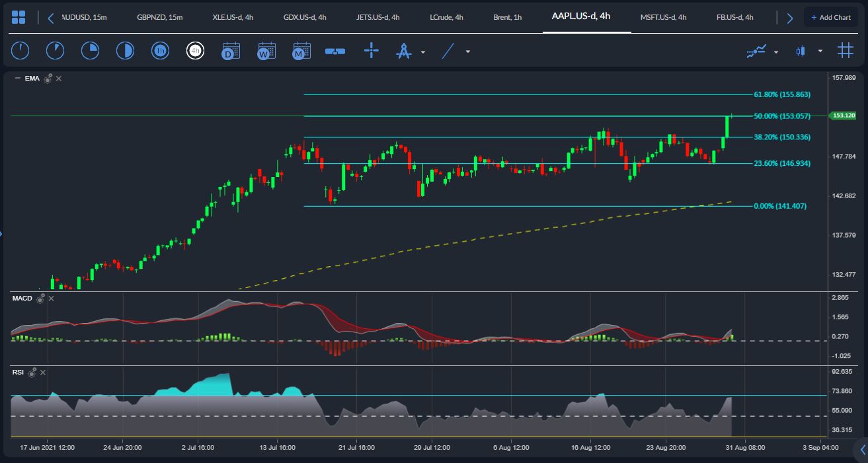This screenshot has height=463, width=868.
Task: Click the RSI panel label
Action: [18, 373]
